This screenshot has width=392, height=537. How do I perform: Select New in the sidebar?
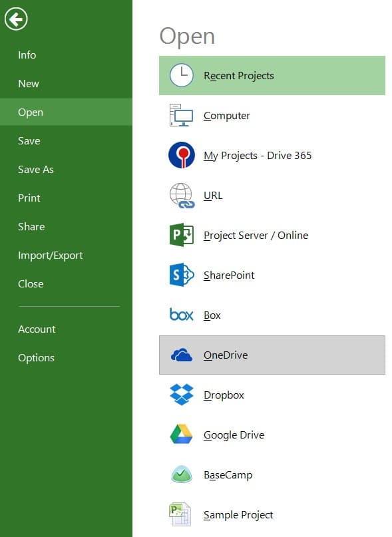pos(29,84)
